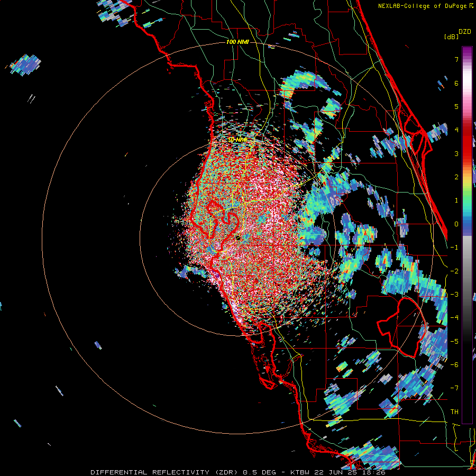Click the [dB] units label
The width and height of the screenshot is (476, 476).
click(452, 36)
